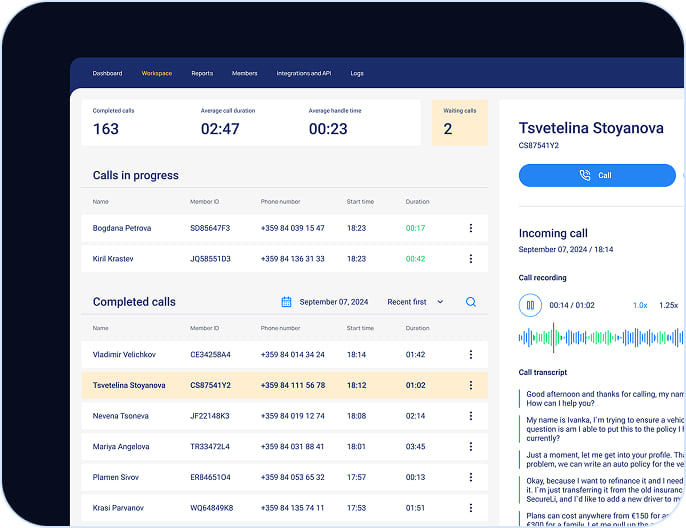Click member ID JQ58551D3
The width and height of the screenshot is (686, 528).
point(210,259)
